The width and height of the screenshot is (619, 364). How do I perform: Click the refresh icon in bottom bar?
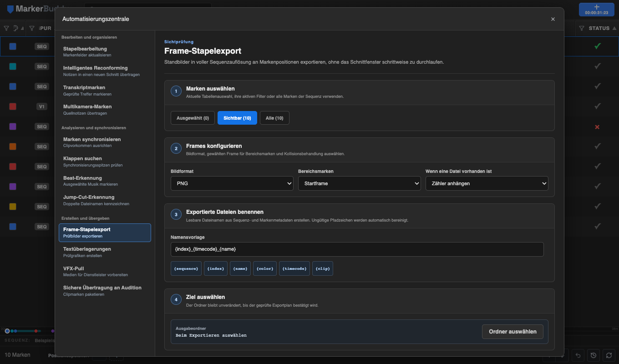(609, 355)
